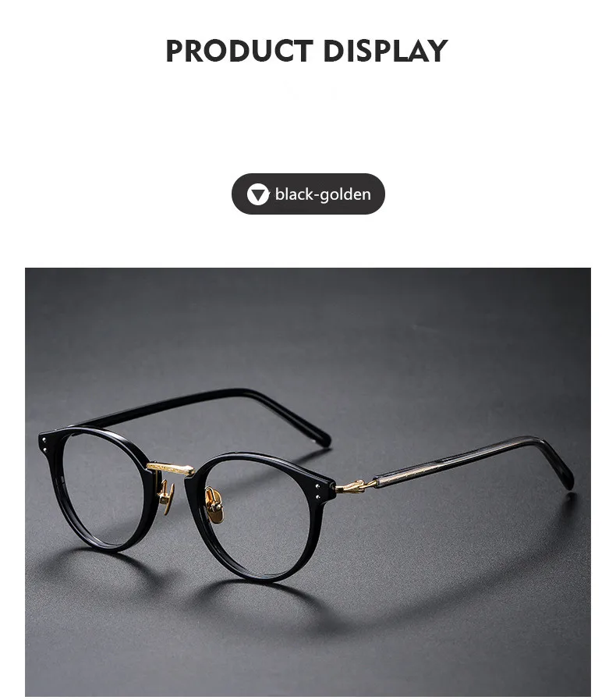616x700 pixels.
Task: Click the two silver rivets on the left frame corner
Action: pyautogui.click(x=44, y=444)
